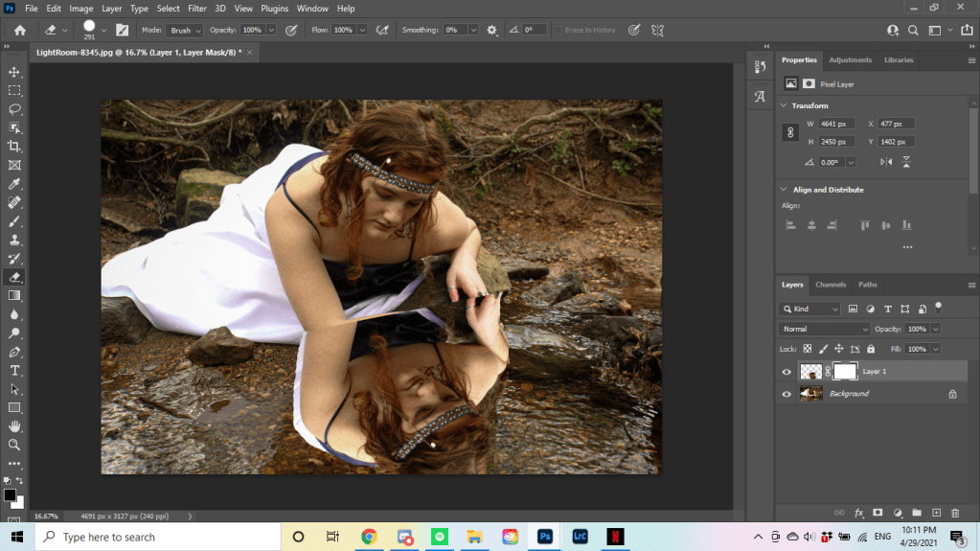Click the add layer style fx icon
The width and height of the screenshot is (980, 551).
click(x=859, y=513)
